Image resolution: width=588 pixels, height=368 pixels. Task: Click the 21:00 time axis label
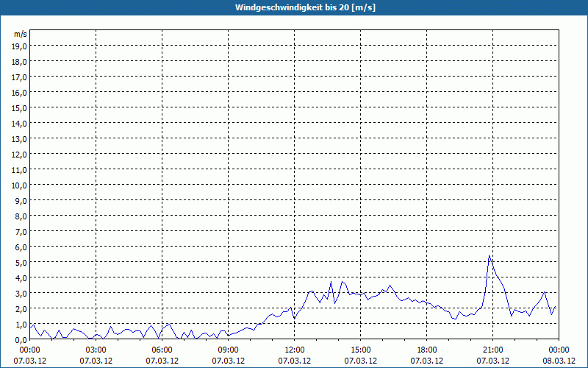click(492, 350)
